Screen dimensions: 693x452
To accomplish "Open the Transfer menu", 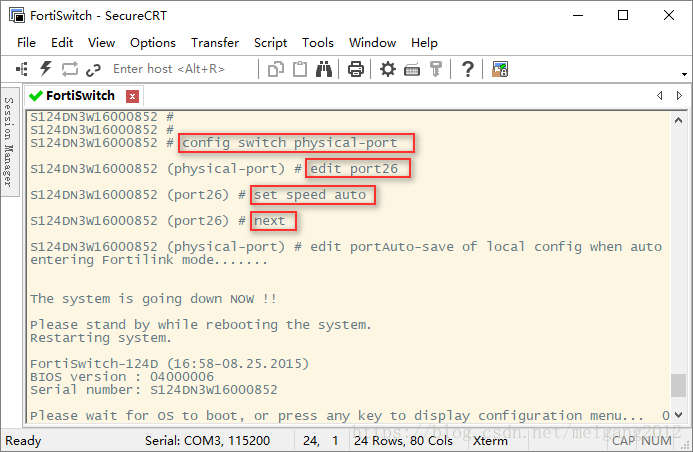I will (x=215, y=43).
